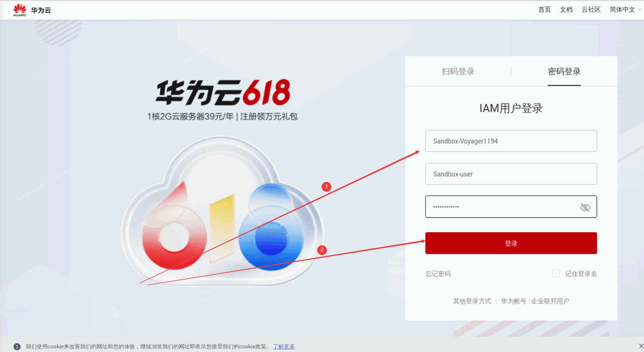Image resolution: width=644 pixels, height=352 pixels.
Task: Click the 618 cloud promotional image
Action: pyautogui.click(x=222, y=211)
